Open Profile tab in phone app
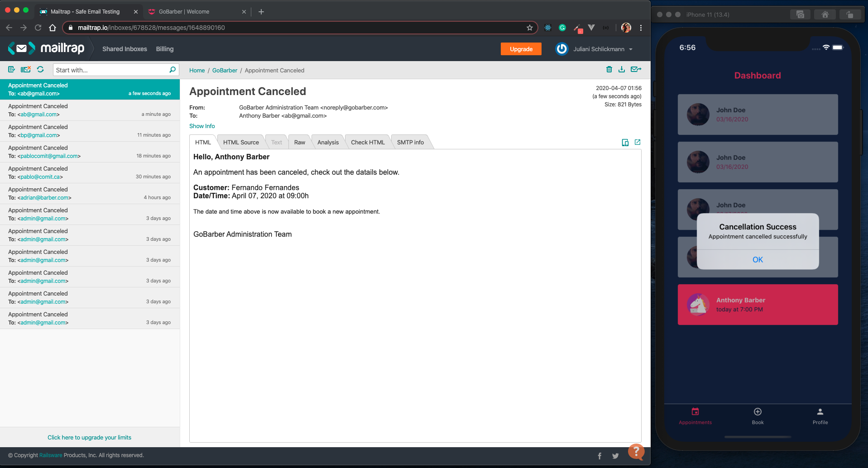868x468 pixels. (x=820, y=416)
